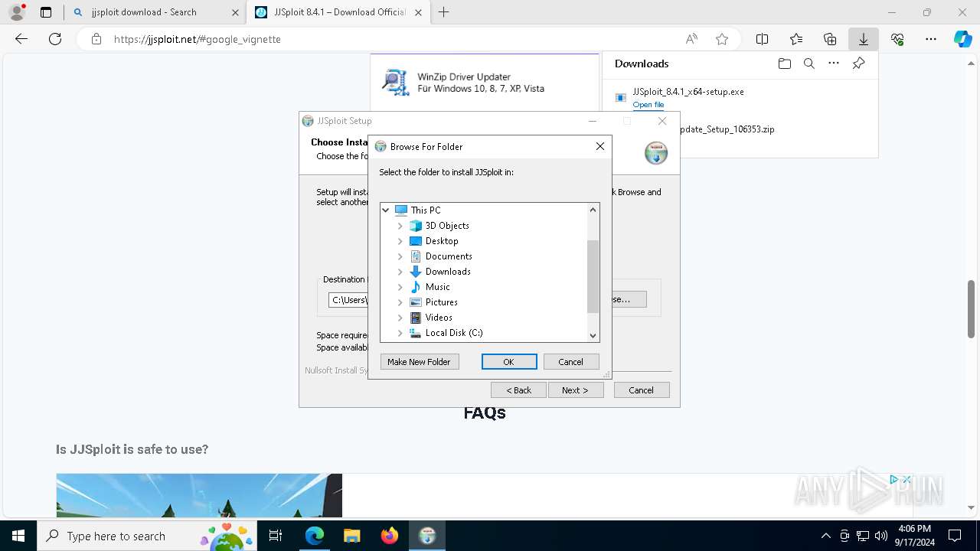Click the Make New Folder button
Viewport: 980px width, 551px height.
click(419, 362)
